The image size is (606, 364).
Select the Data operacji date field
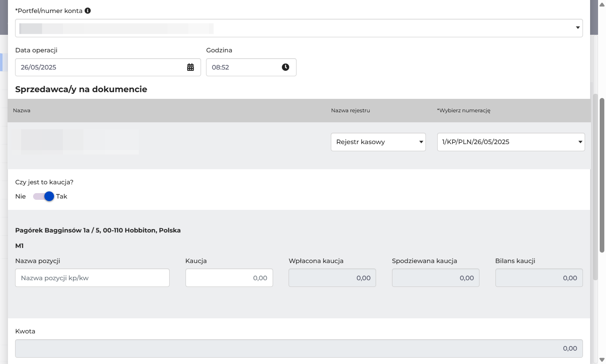[x=108, y=67]
